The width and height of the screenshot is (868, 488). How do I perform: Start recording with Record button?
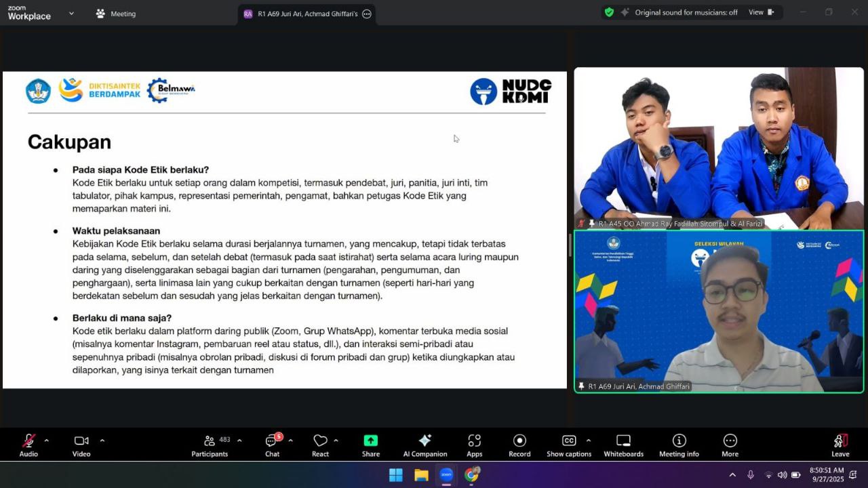pyautogui.click(x=519, y=445)
